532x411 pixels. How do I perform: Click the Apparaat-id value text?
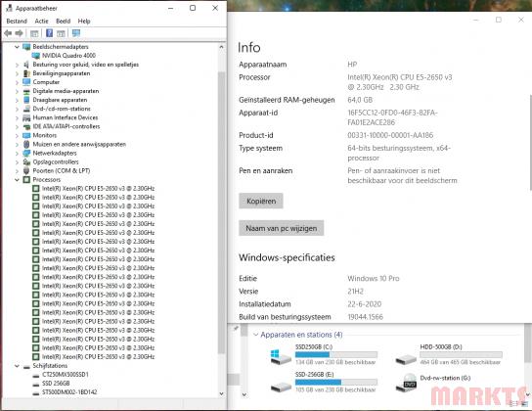[x=392, y=117]
